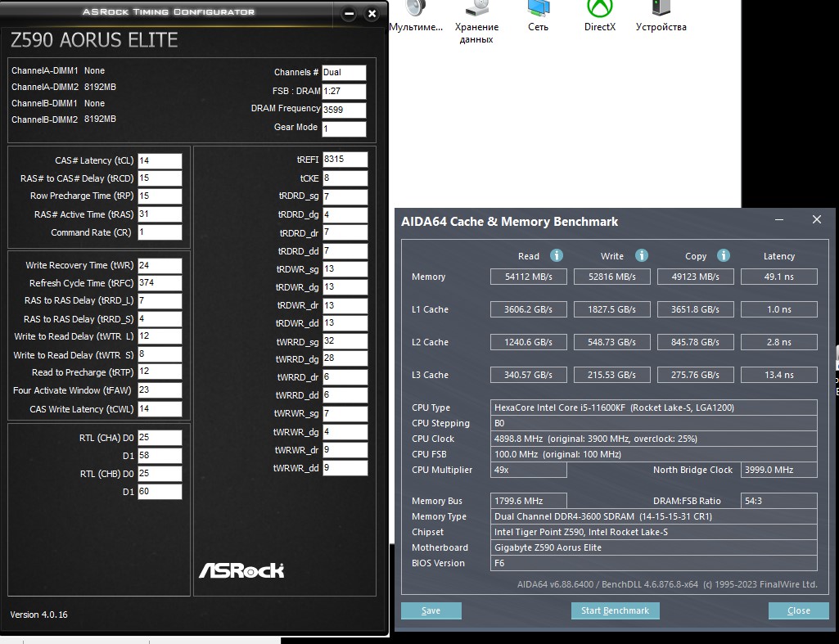839x644 pixels.
Task: Minimize the ASRock Timing Configurator window
Action: [x=349, y=14]
